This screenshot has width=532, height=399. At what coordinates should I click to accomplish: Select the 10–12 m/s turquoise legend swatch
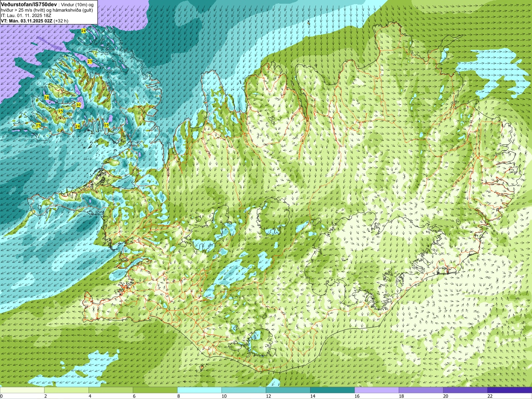pos(244,390)
